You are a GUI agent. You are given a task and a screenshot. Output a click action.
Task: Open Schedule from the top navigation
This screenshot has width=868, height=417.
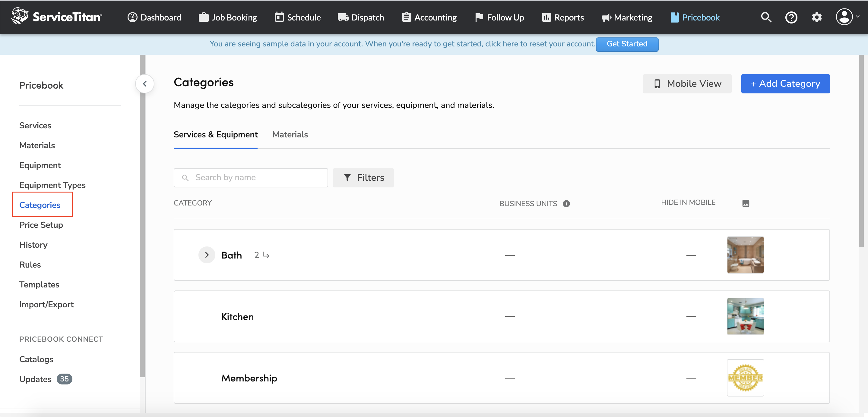(x=298, y=17)
